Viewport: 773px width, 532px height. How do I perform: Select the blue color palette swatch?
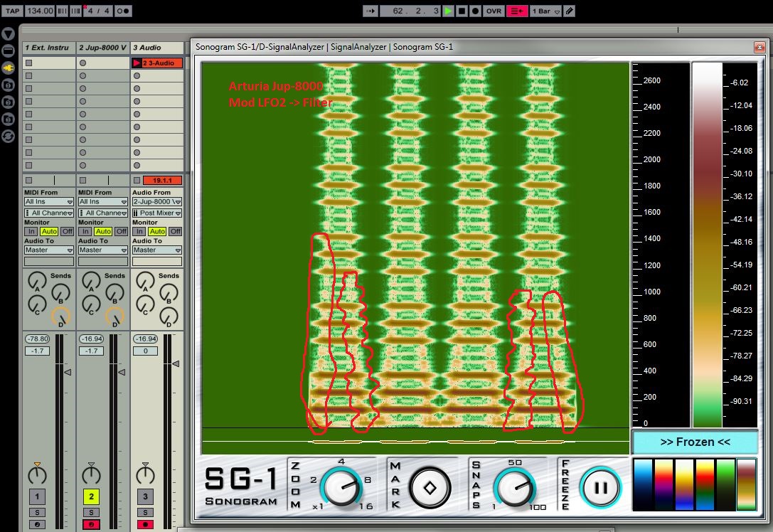point(644,484)
